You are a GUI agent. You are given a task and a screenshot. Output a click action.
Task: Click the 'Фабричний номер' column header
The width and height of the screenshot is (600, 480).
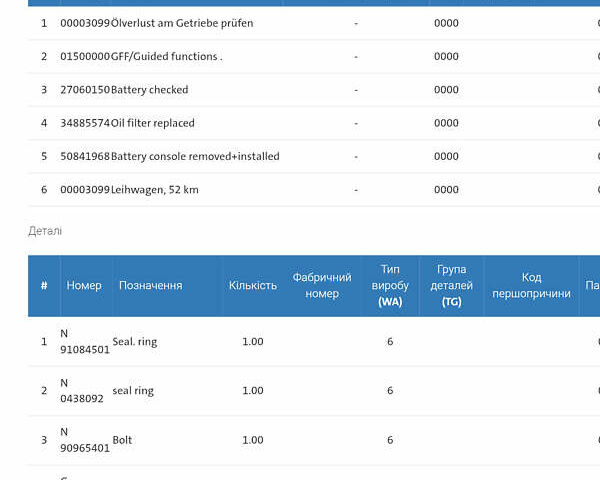[x=322, y=286]
